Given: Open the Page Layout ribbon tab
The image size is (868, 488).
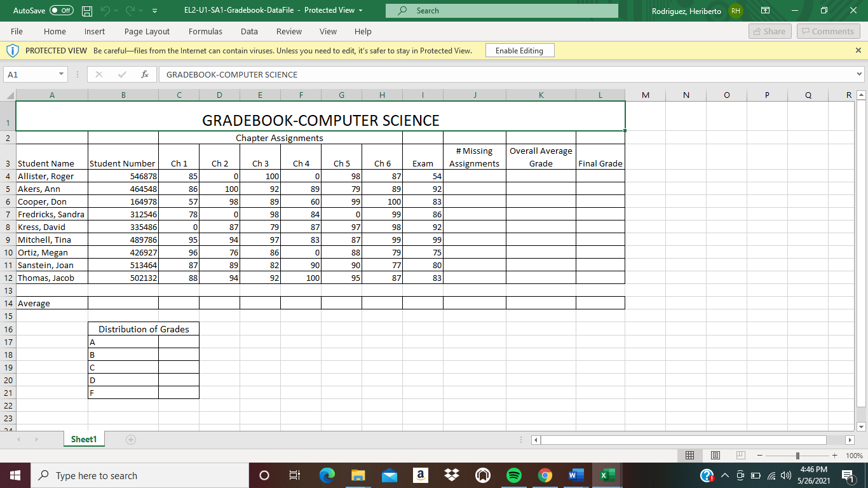Looking at the screenshot, I should (147, 31).
